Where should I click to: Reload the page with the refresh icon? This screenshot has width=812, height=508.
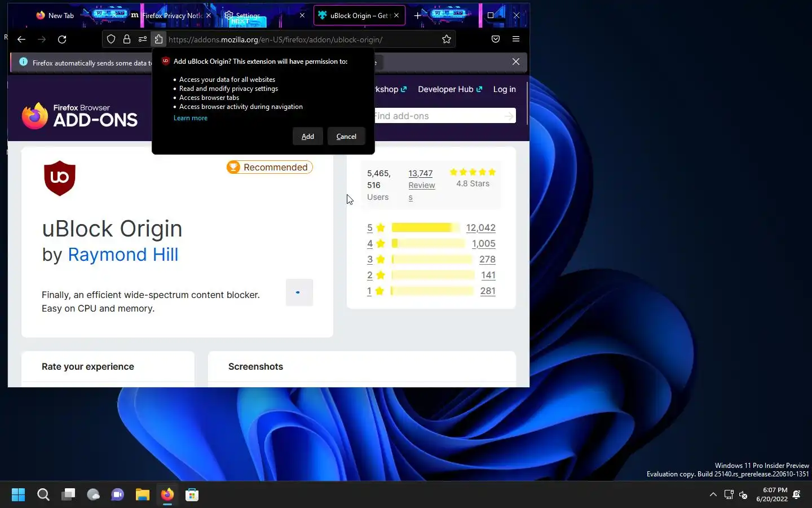(x=62, y=39)
